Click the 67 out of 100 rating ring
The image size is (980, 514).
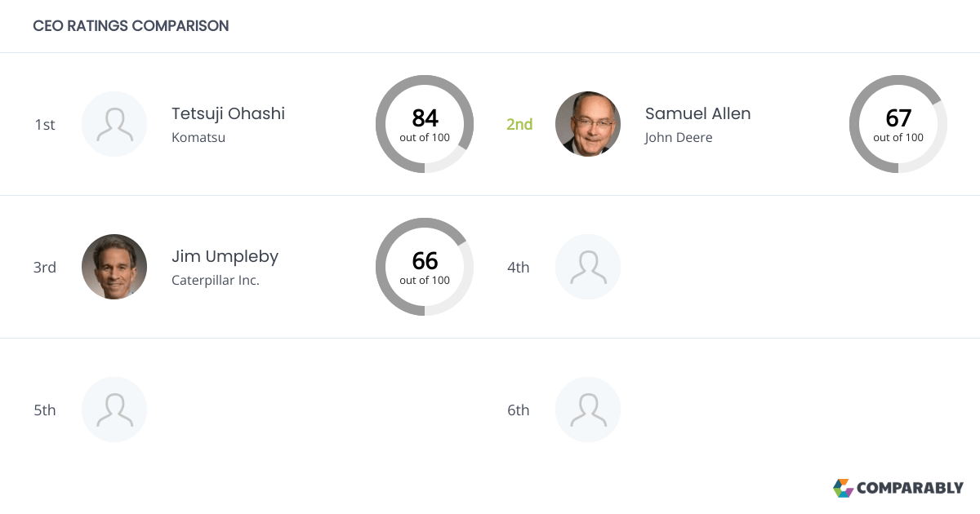click(898, 124)
